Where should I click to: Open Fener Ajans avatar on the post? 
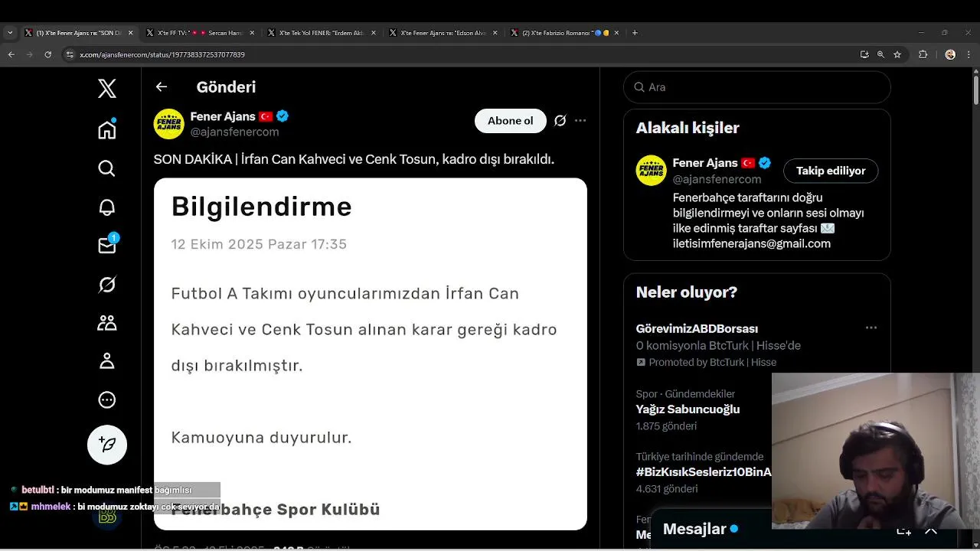pos(169,124)
